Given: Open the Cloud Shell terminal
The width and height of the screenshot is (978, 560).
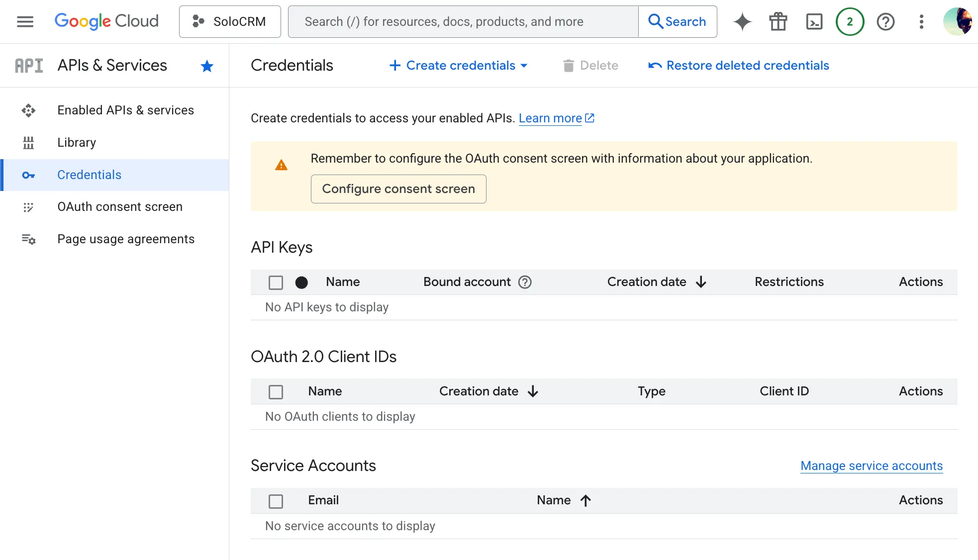Looking at the screenshot, I should [x=814, y=21].
